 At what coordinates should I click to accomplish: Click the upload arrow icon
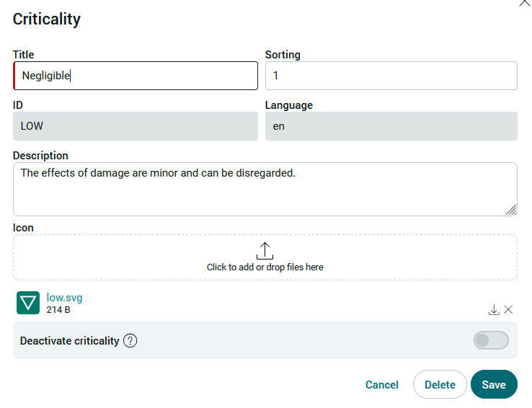click(x=265, y=251)
